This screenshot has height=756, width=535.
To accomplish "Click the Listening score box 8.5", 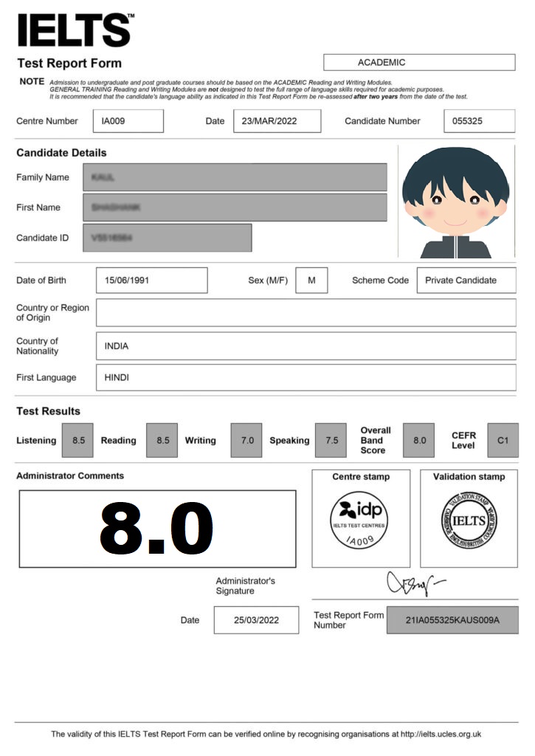I will click(x=77, y=441).
